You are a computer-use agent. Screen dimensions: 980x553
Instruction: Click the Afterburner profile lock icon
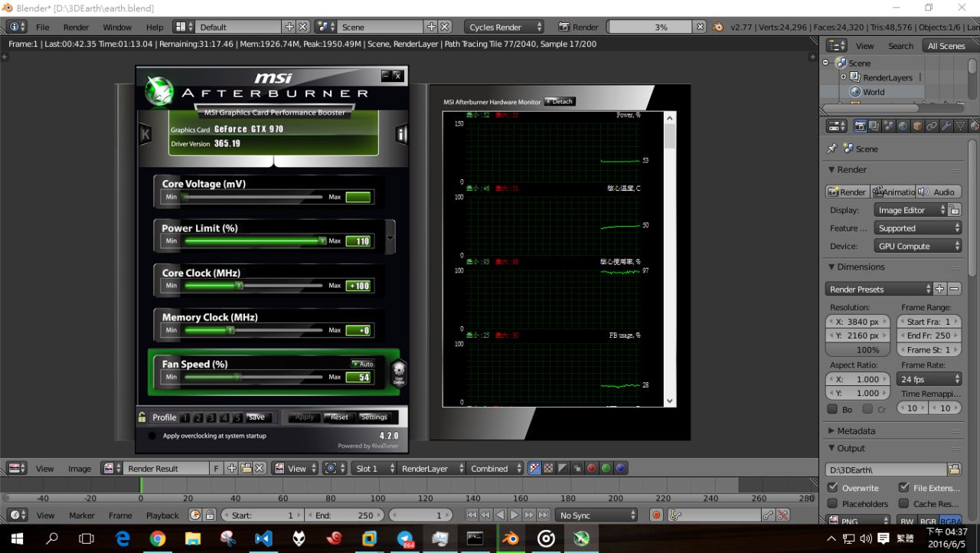pyautogui.click(x=142, y=417)
